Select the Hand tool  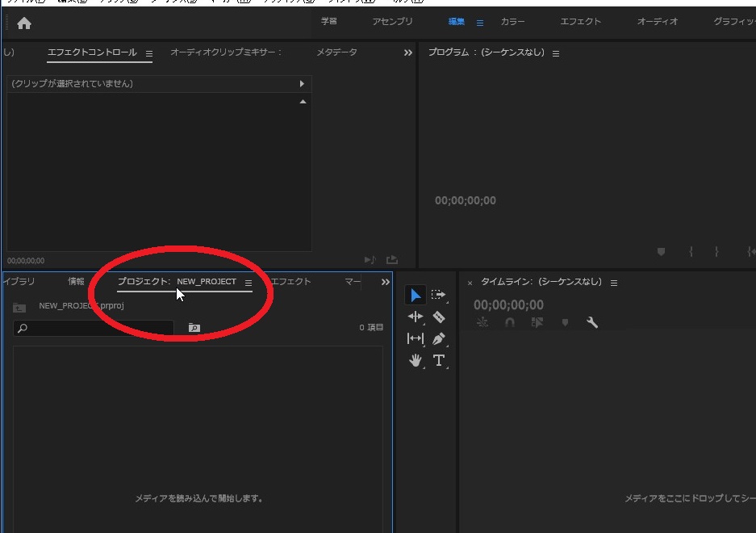pyautogui.click(x=416, y=361)
